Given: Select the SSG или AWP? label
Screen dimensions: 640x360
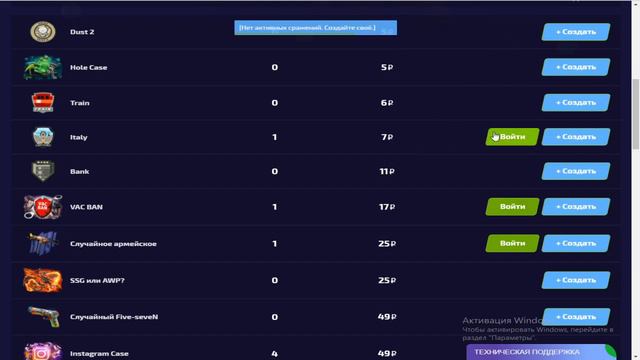Looking at the screenshot, I should 97,280.
